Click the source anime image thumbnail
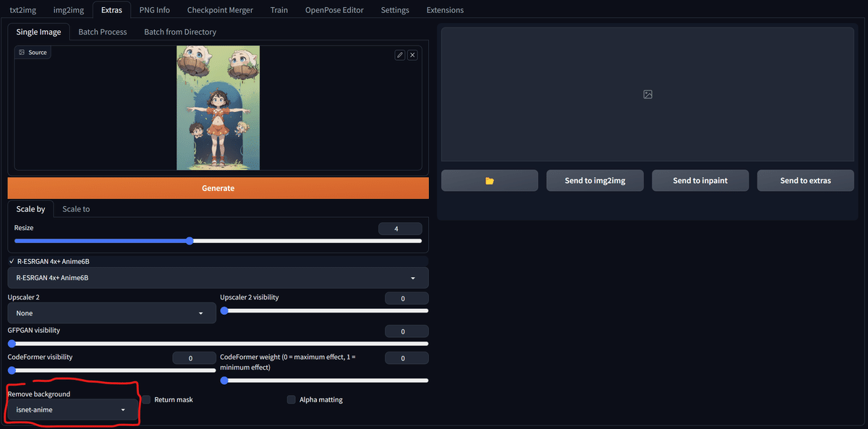Viewport: 868px width, 429px height. click(218, 108)
